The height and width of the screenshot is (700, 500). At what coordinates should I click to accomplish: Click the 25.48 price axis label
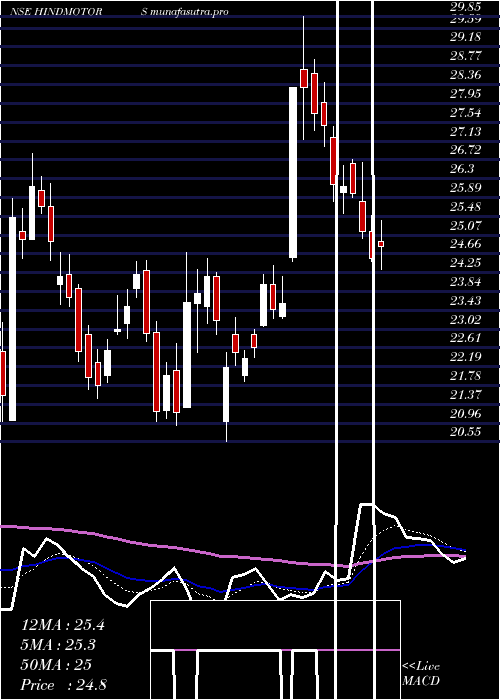[x=466, y=207]
